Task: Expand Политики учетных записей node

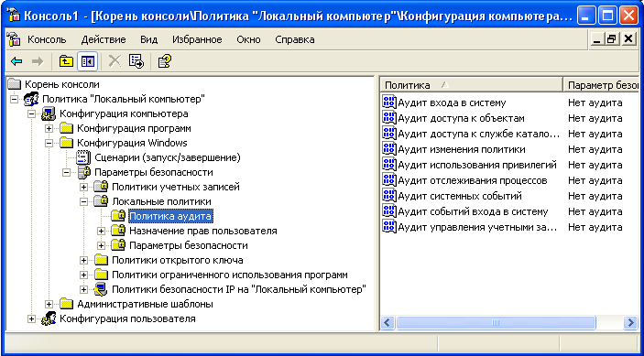Action: pos(83,187)
